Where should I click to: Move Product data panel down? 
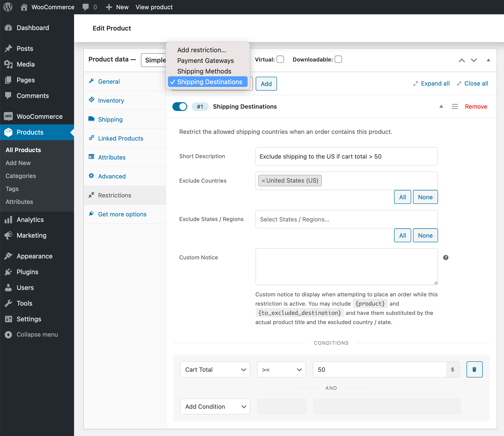pos(473,60)
